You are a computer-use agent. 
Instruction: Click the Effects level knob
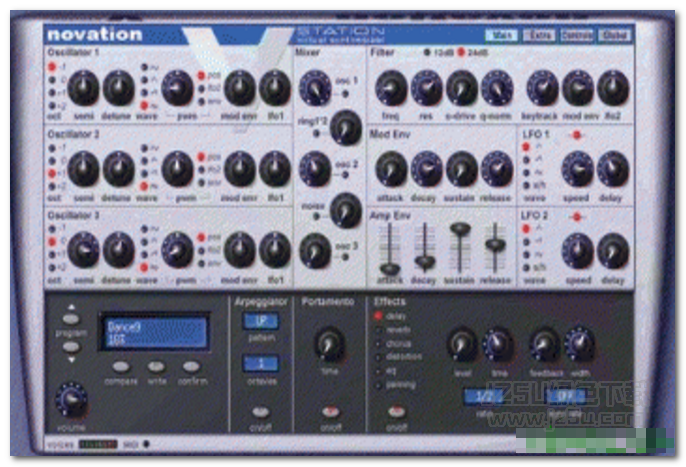coord(462,345)
